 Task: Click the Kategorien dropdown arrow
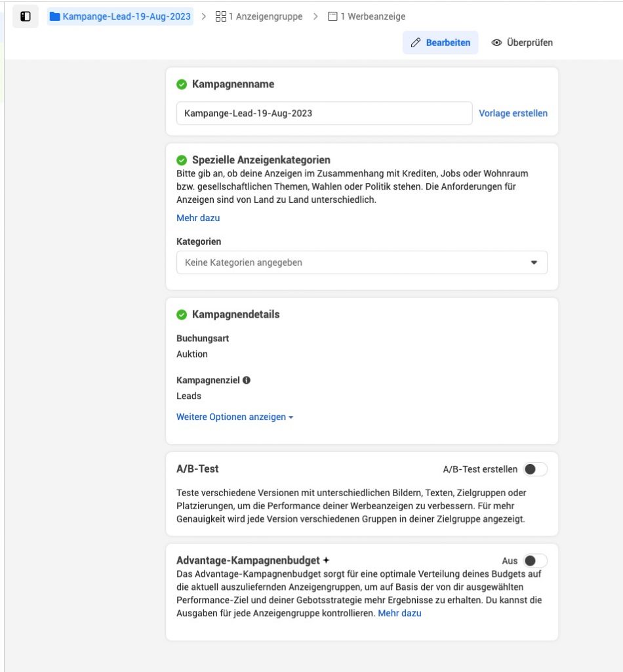534,262
